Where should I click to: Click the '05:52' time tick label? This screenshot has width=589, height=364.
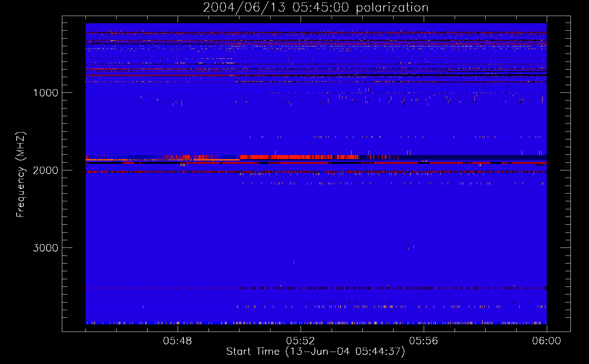(301, 341)
